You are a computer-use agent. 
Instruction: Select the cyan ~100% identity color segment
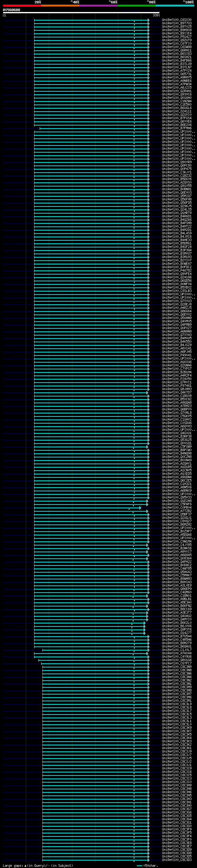[x=175, y=6]
